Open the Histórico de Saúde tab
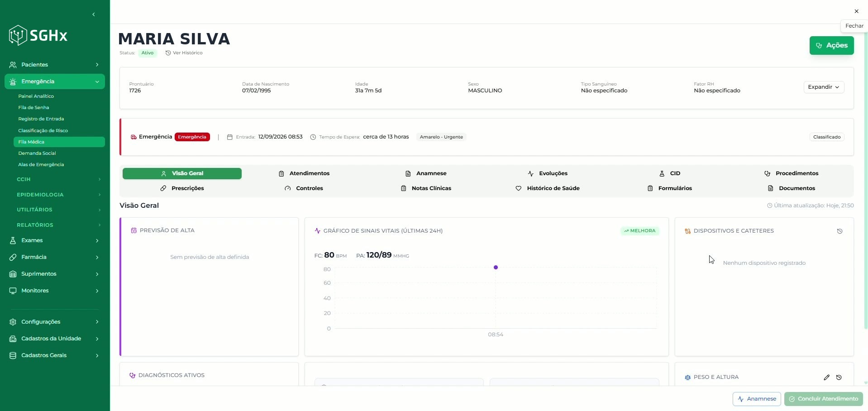The width and height of the screenshot is (868, 411). (548, 188)
